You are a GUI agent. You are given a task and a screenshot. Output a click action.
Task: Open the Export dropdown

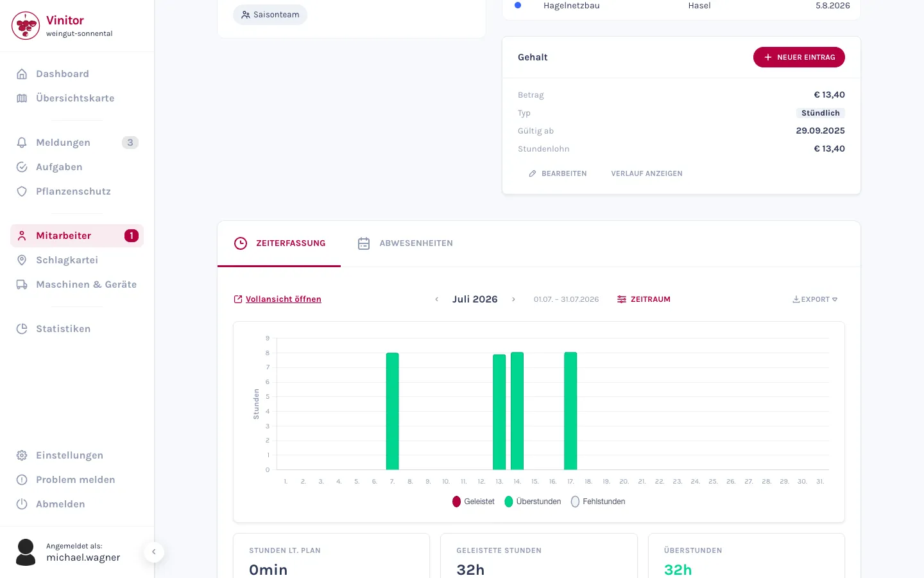[x=815, y=299]
